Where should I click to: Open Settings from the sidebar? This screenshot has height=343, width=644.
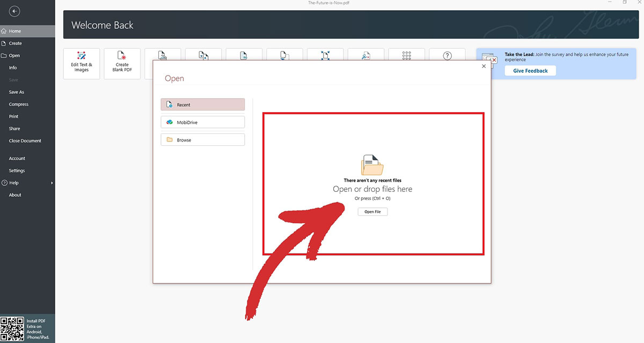(x=17, y=170)
